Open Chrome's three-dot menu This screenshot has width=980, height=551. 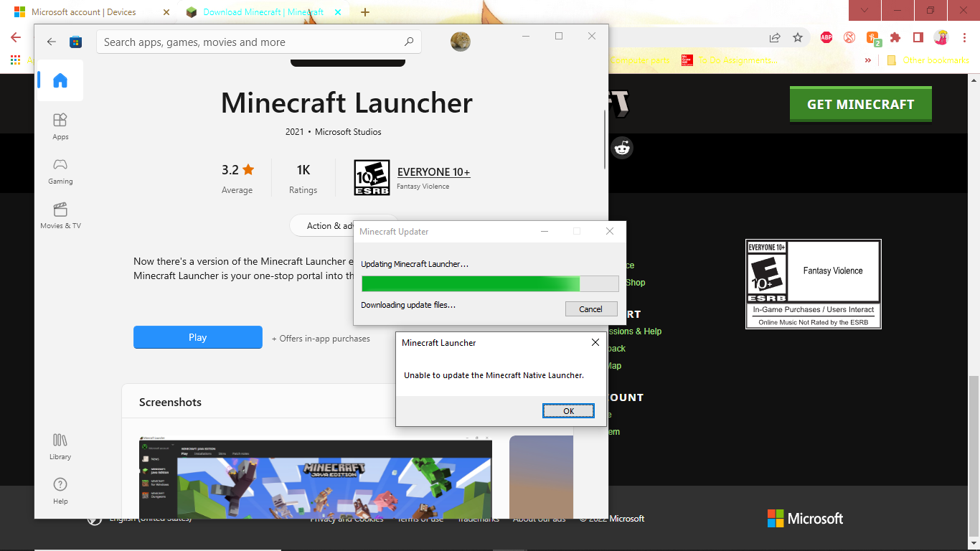point(963,37)
